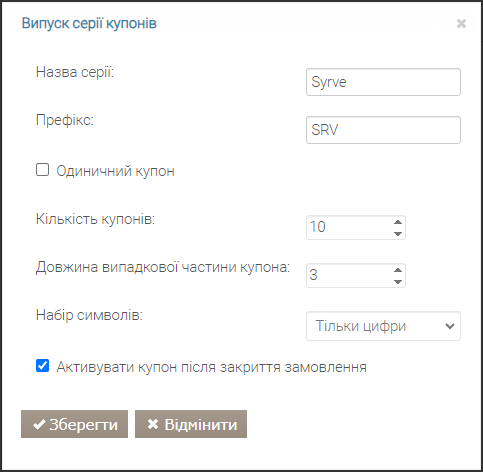Decrease Довжина випадкової частини купона value
483x472 pixels.
398,282
